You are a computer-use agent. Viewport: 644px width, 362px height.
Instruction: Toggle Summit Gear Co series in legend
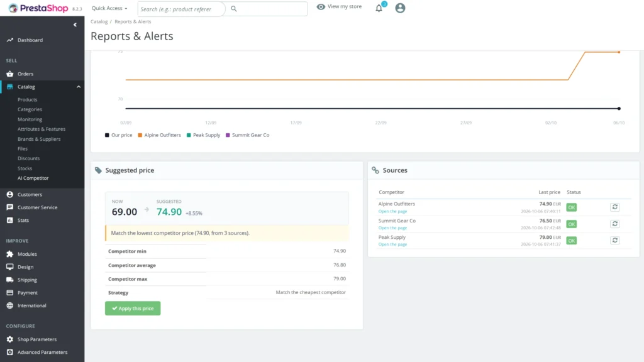coord(248,135)
